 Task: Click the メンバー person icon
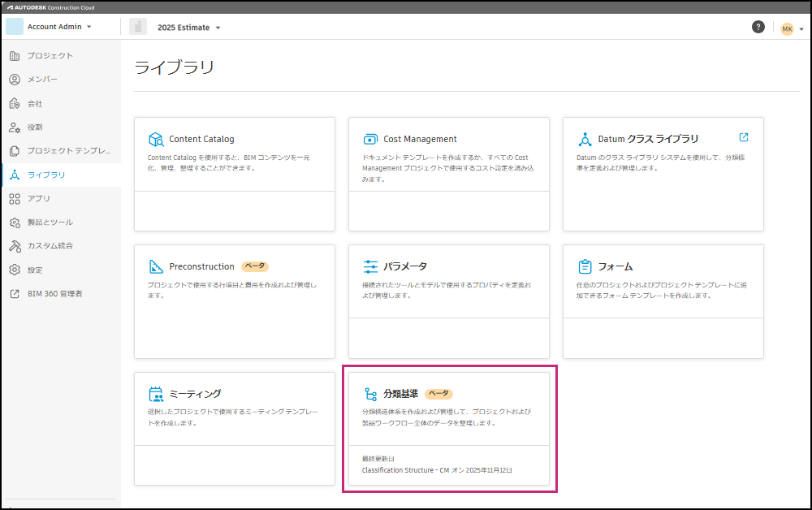pyautogui.click(x=15, y=80)
